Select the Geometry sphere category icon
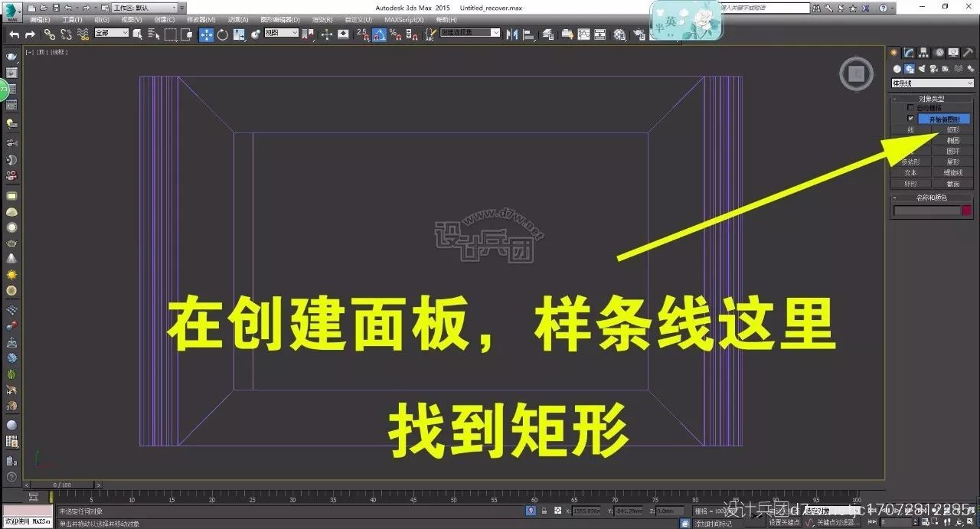 [897, 68]
